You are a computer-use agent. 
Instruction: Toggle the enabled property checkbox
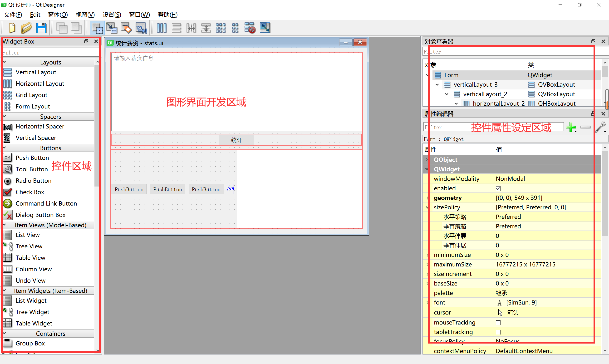(x=498, y=188)
